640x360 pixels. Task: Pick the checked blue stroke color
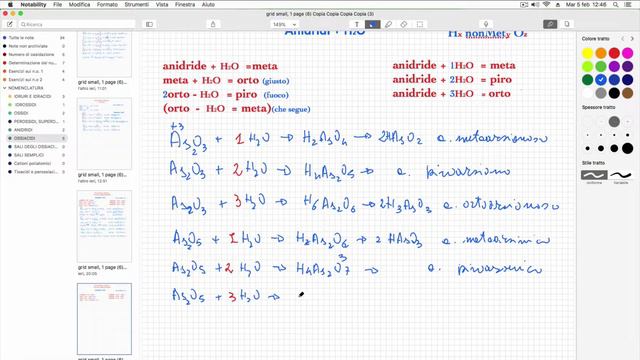pyautogui.click(x=601, y=80)
